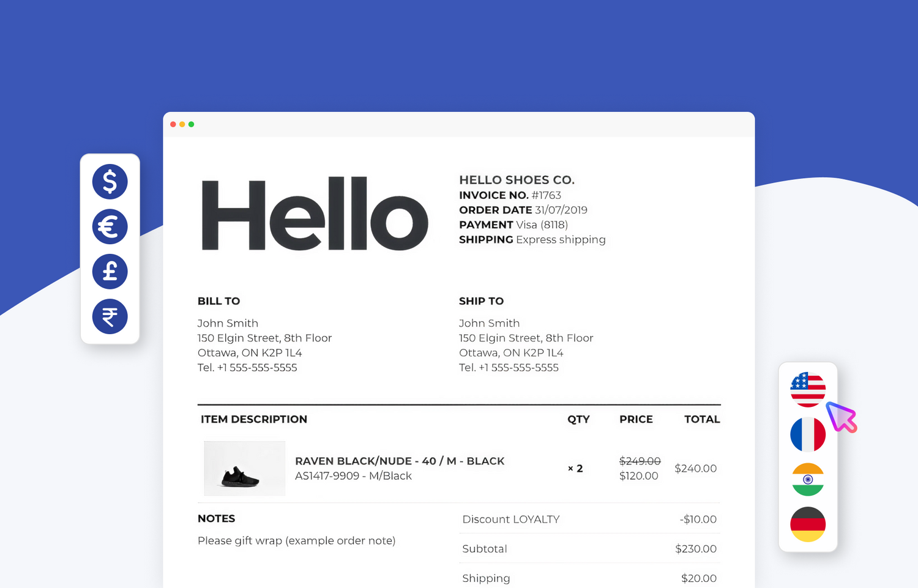Click the gift wrap order note text
Image resolution: width=918 pixels, height=588 pixels.
(296, 541)
